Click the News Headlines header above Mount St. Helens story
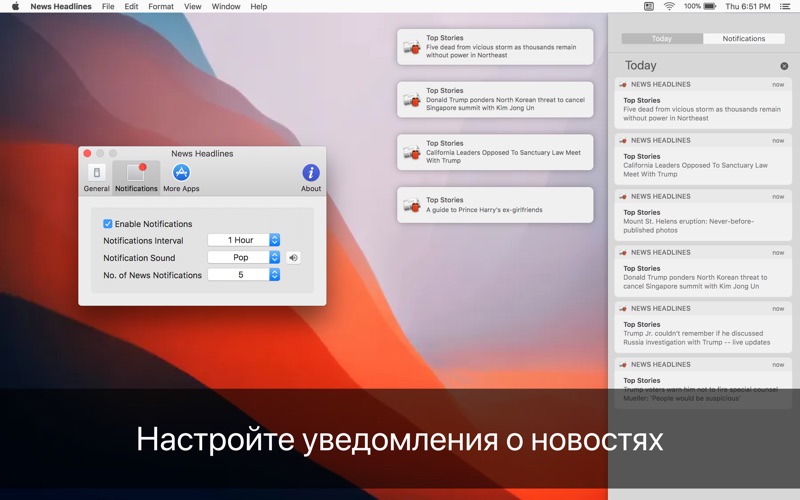The width and height of the screenshot is (800, 500). (703, 196)
